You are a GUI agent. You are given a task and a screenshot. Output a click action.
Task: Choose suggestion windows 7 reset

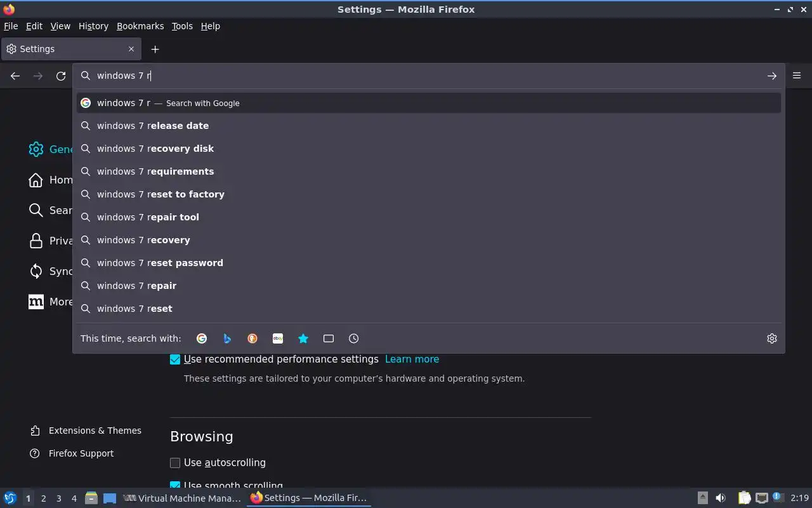click(x=429, y=309)
